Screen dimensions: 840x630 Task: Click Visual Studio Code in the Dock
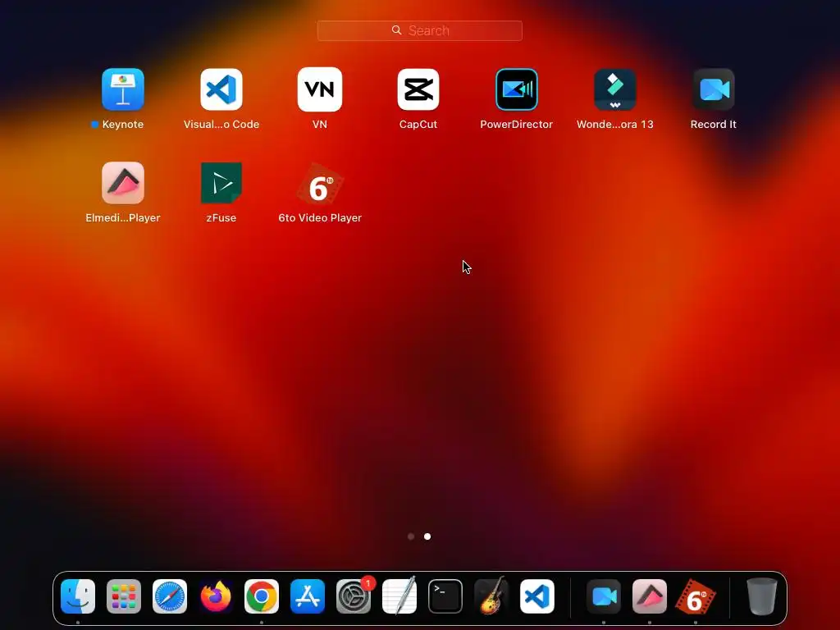(x=537, y=596)
